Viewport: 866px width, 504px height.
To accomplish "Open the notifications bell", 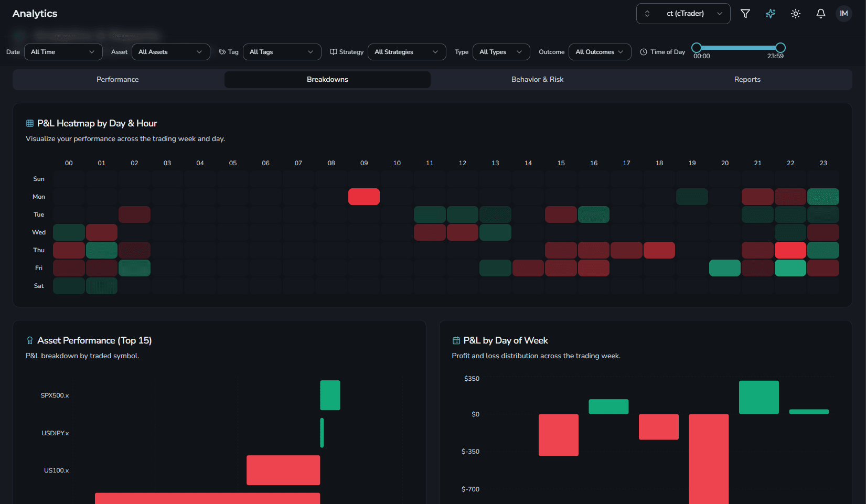I will point(820,14).
